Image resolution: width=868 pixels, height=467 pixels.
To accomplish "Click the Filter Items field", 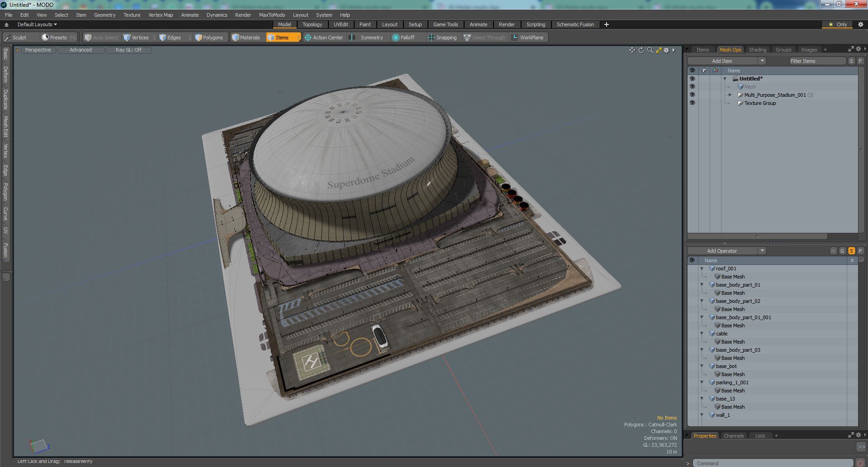I will (817, 61).
